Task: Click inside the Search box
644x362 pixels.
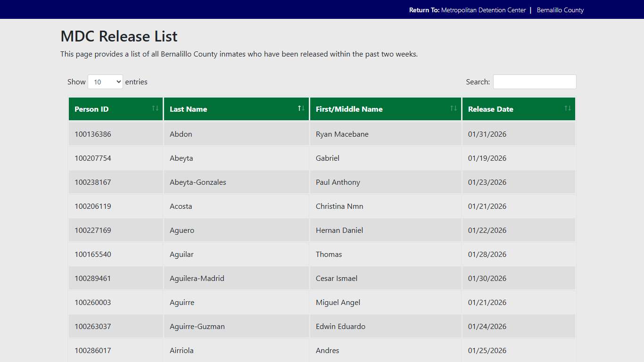Action: (534, 82)
